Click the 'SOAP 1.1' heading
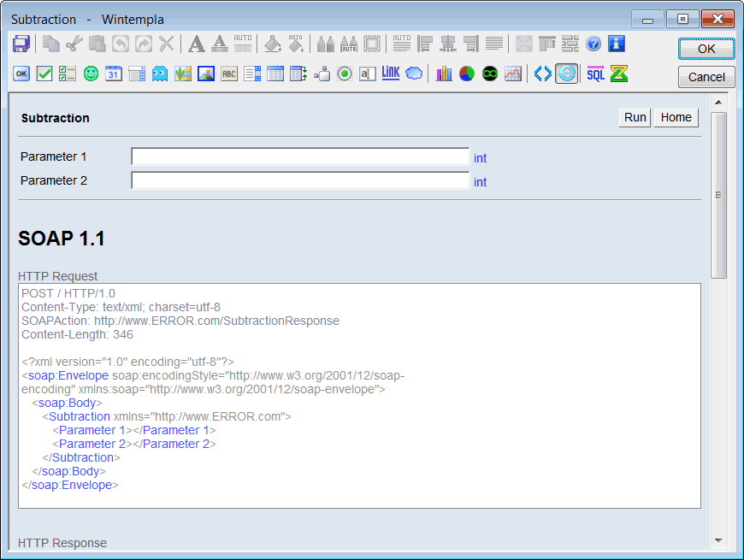The image size is (744, 560). click(x=62, y=239)
